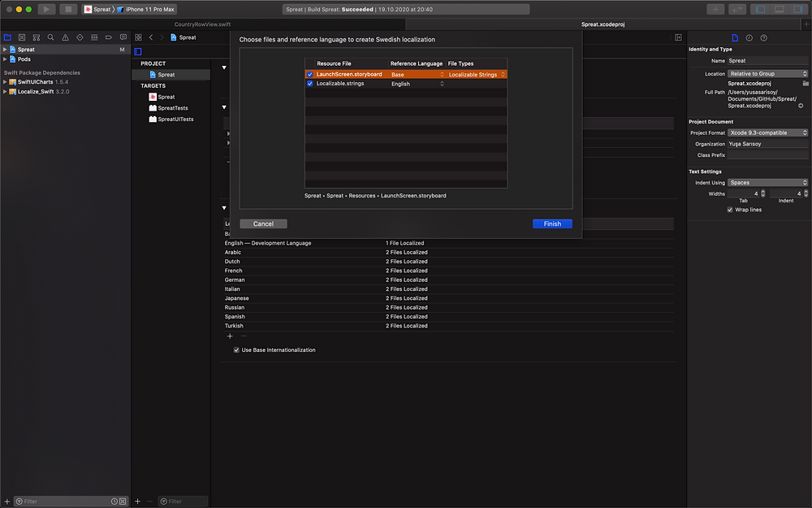This screenshot has height=508, width=812.
Task: Hide the project and targets list
Action: pyautogui.click(x=138, y=51)
